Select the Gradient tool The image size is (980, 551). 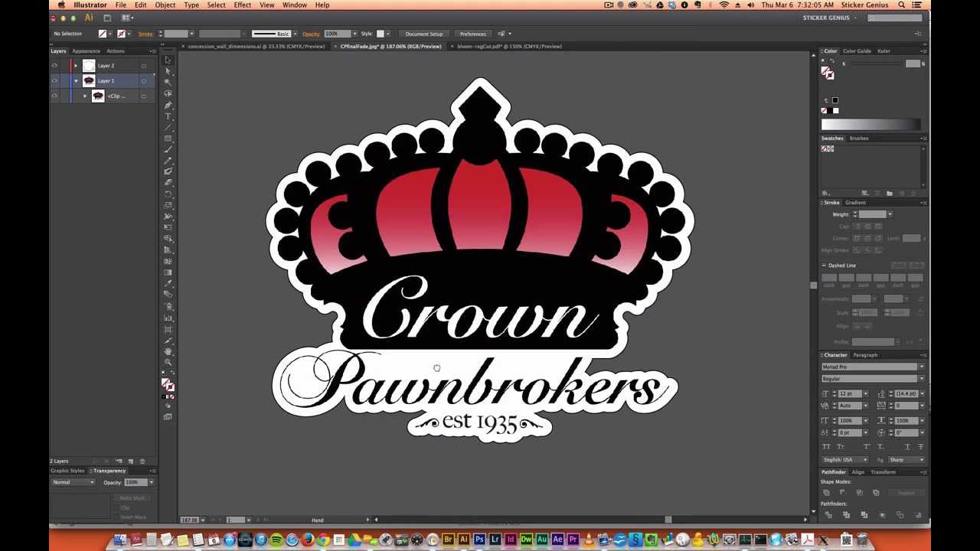click(x=168, y=272)
